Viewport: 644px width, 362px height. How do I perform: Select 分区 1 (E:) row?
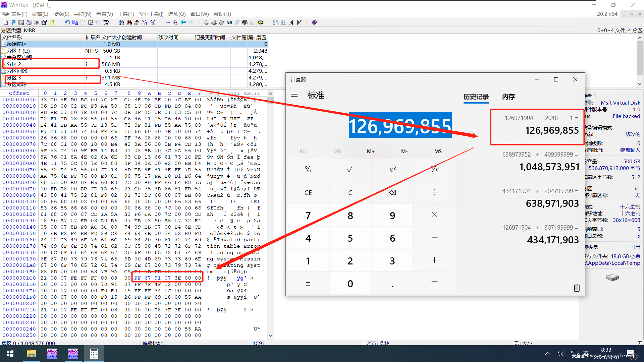(x=18, y=51)
